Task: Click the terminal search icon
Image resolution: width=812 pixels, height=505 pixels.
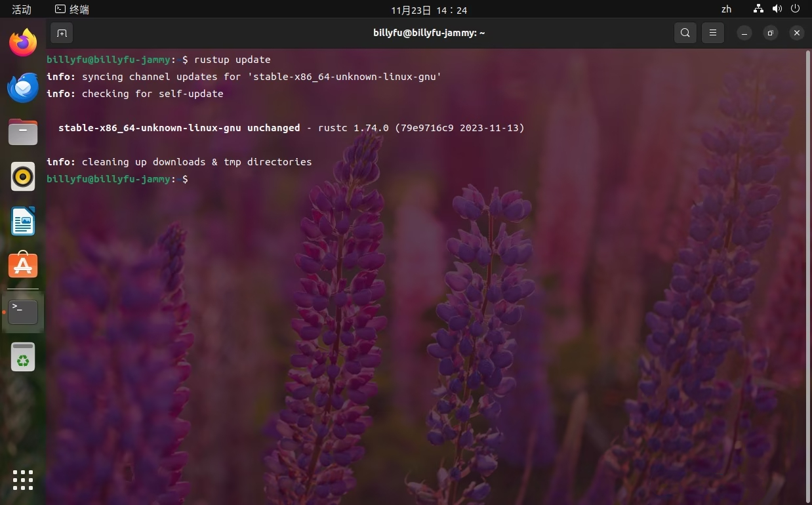Action: pos(685,33)
